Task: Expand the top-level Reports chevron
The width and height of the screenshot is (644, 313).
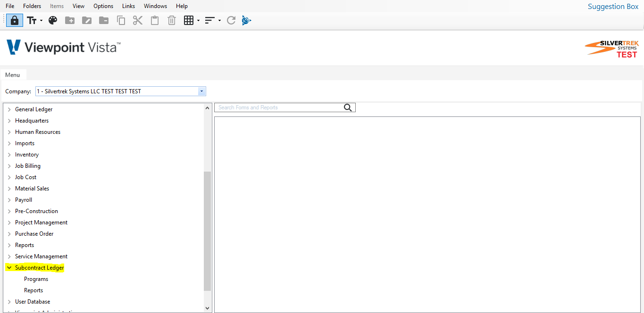Action: (9, 245)
